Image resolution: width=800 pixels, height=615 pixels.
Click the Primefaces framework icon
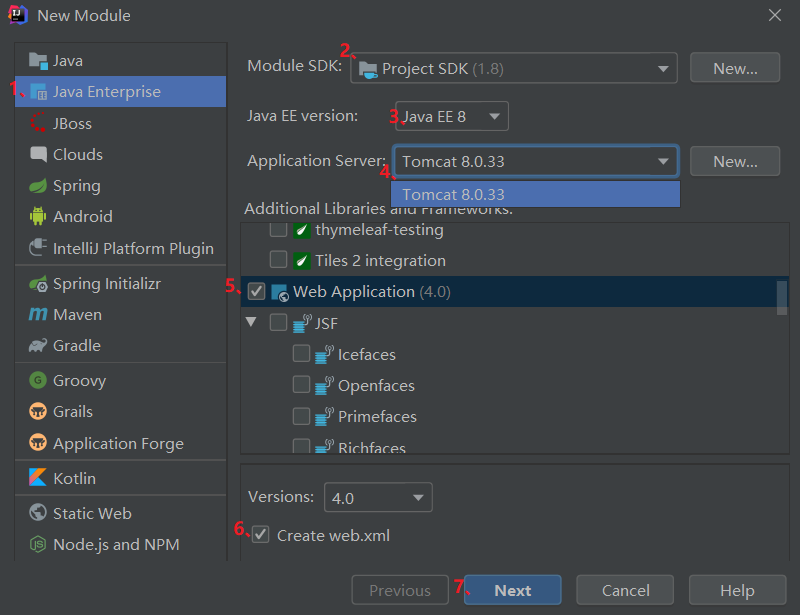pos(324,417)
